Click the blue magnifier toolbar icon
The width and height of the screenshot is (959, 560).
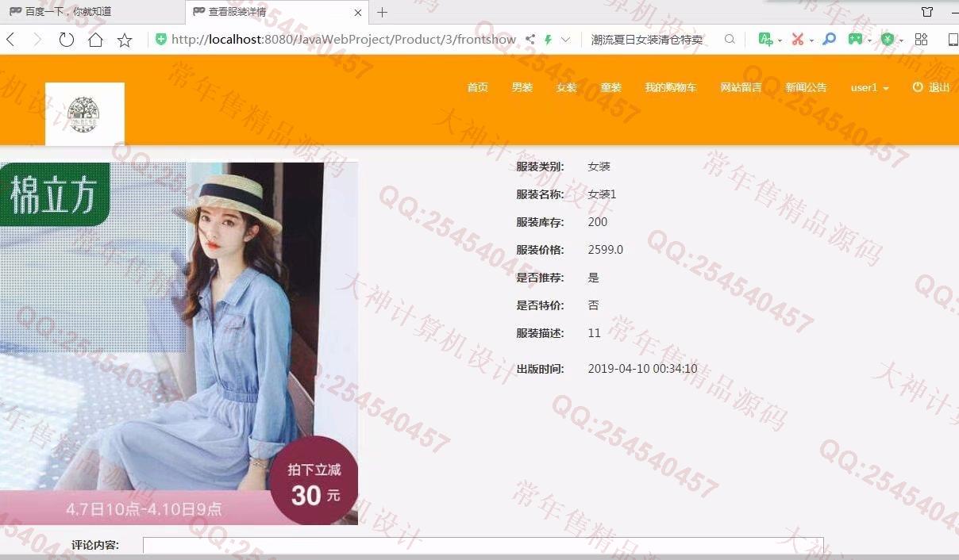[829, 39]
